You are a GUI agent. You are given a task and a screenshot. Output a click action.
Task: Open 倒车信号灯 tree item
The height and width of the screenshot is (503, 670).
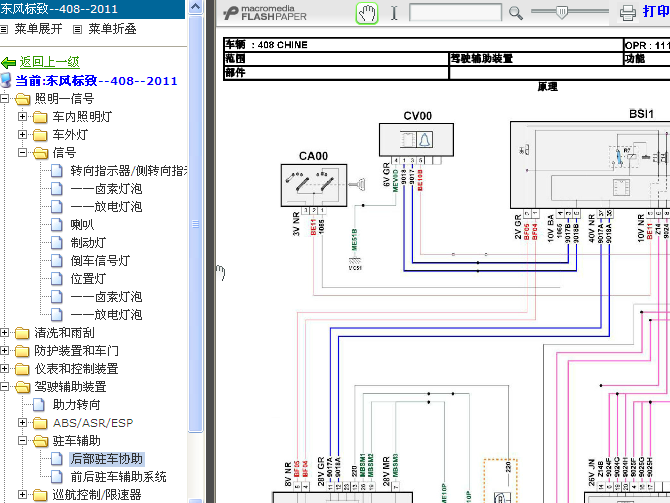(x=100, y=261)
